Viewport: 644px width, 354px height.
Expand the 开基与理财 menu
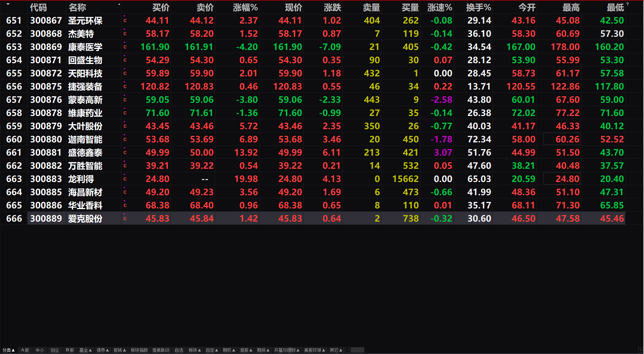(x=287, y=350)
